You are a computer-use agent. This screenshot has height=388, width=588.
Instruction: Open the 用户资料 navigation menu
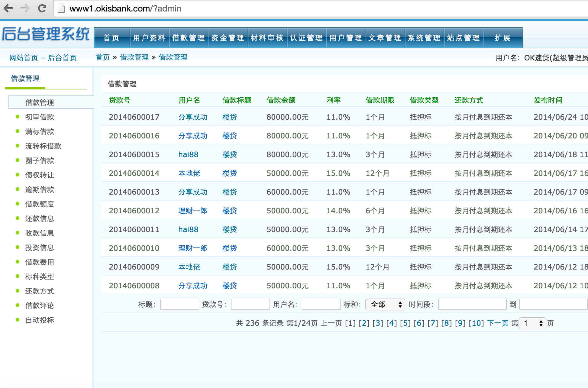point(150,38)
